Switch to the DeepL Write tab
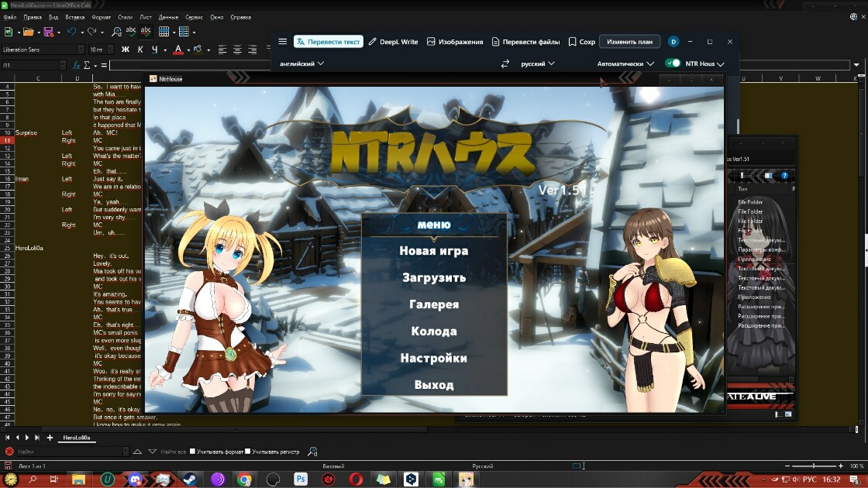This screenshot has width=868, height=488. point(393,42)
